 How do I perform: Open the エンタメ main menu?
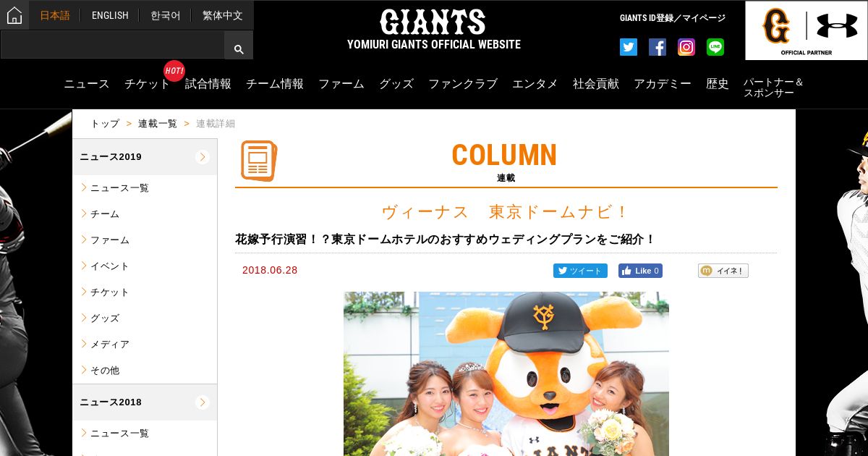535,84
